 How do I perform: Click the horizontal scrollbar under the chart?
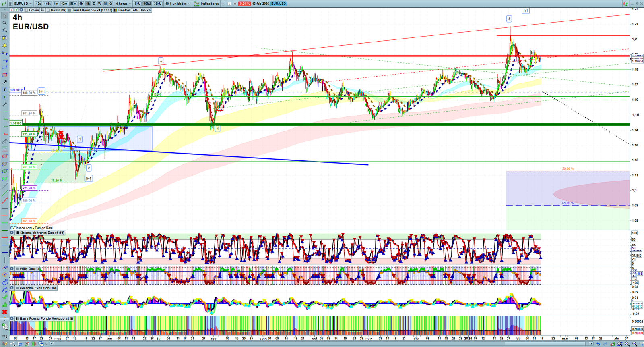coord(321,344)
